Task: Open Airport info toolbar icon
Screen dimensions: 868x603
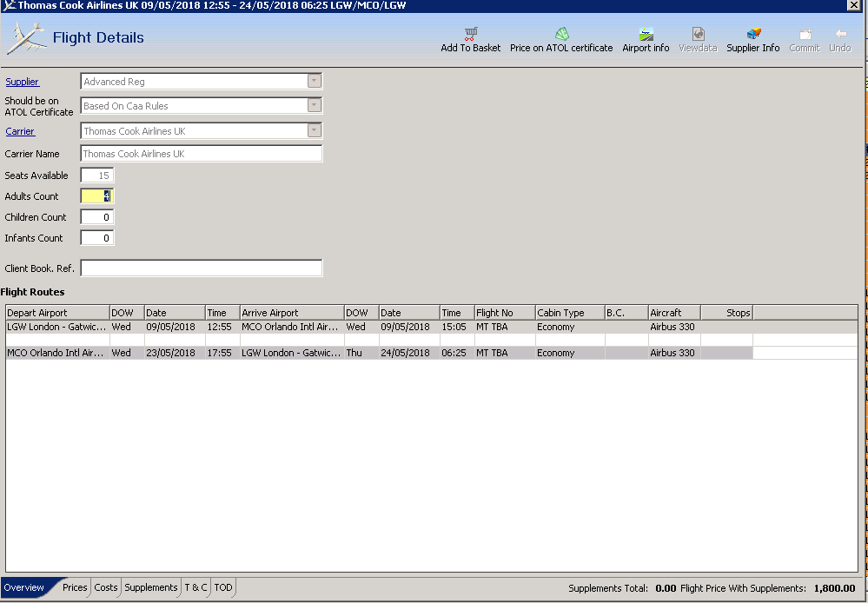Action: 646,34
